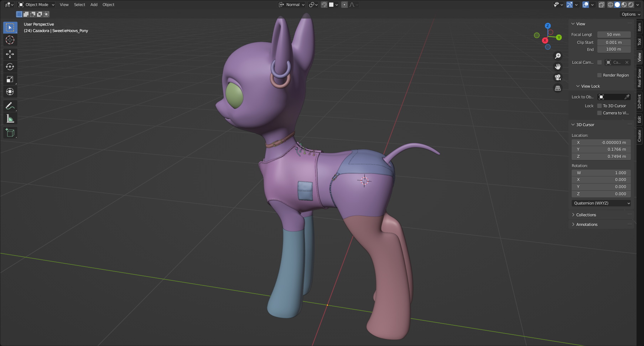Choose the combined Transform tool
Image resolution: width=644 pixels, height=346 pixels.
coord(10,92)
